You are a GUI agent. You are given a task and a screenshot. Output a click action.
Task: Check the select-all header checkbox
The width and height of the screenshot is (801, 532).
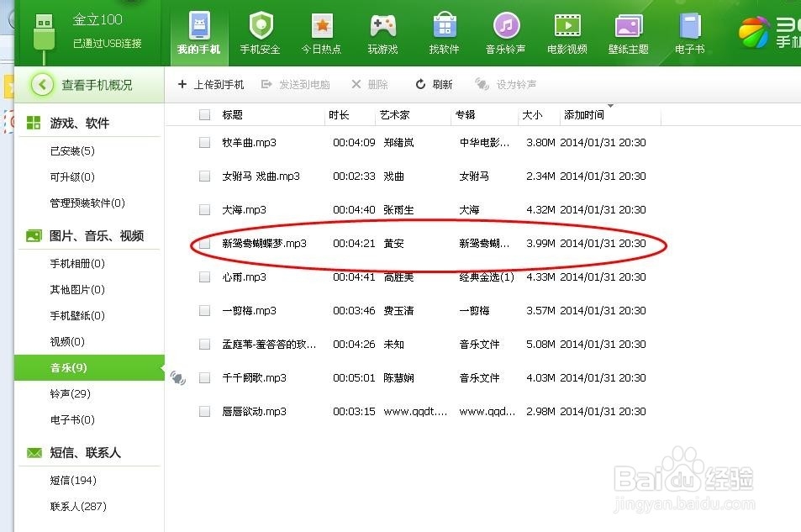(x=203, y=115)
